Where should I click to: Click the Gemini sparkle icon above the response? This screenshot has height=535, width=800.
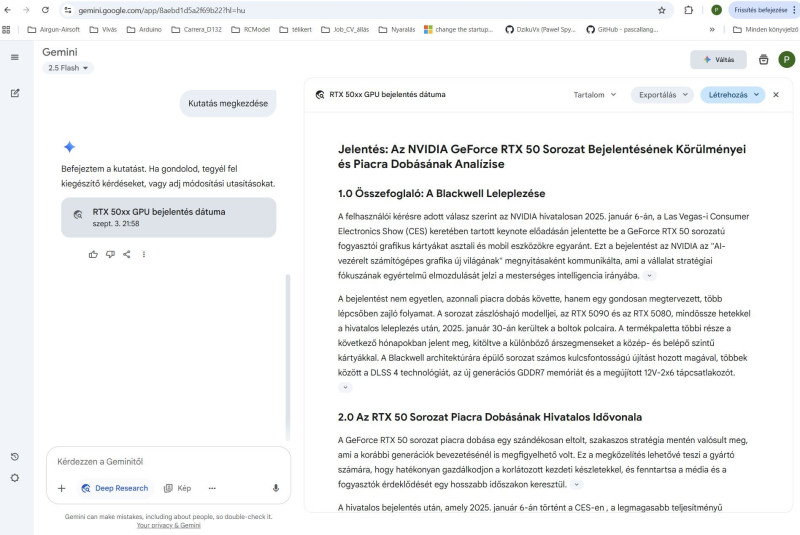69,147
